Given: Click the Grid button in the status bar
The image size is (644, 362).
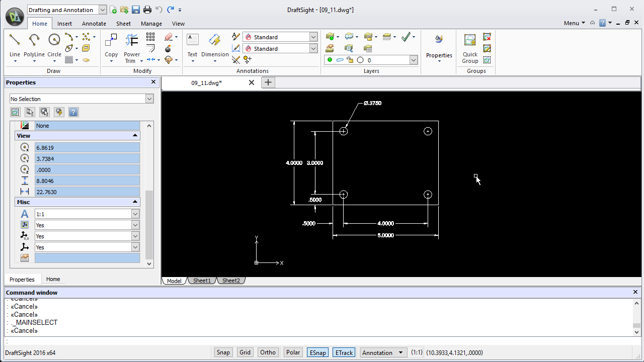Looking at the screenshot, I should [x=245, y=352].
